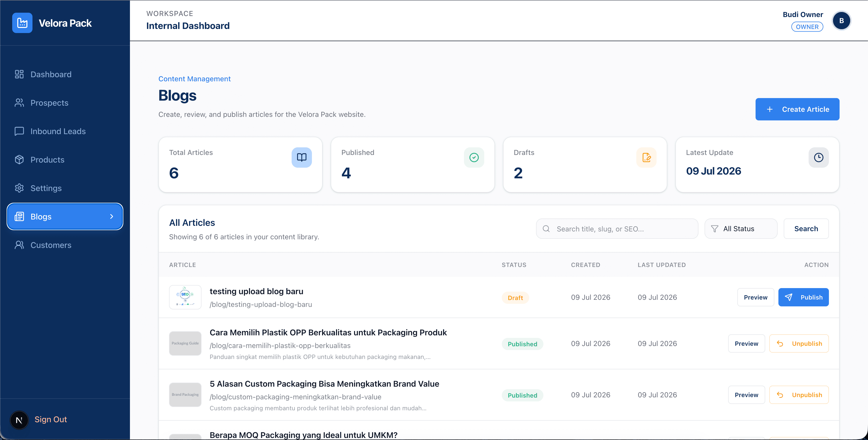Publish the testing upload blog baru draft
Viewport: 868px width, 440px height.
pyautogui.click(x=803, y=297)
